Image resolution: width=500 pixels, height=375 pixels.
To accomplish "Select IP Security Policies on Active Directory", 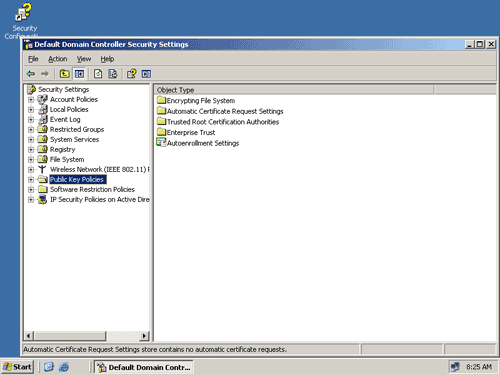I will point(100,199).
